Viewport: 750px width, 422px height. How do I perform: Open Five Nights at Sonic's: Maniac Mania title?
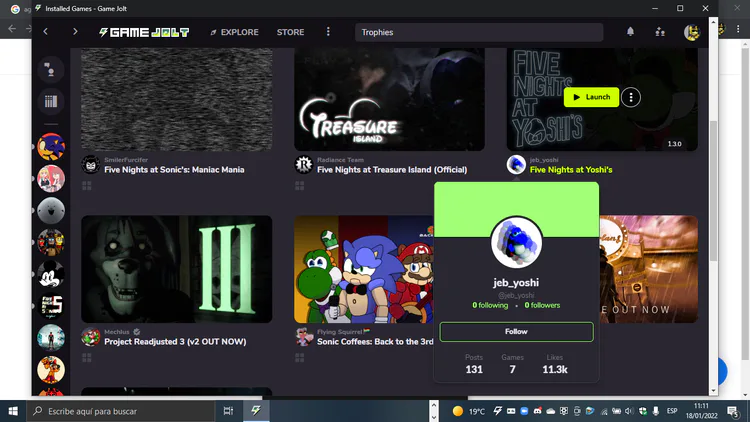point(174,170)
